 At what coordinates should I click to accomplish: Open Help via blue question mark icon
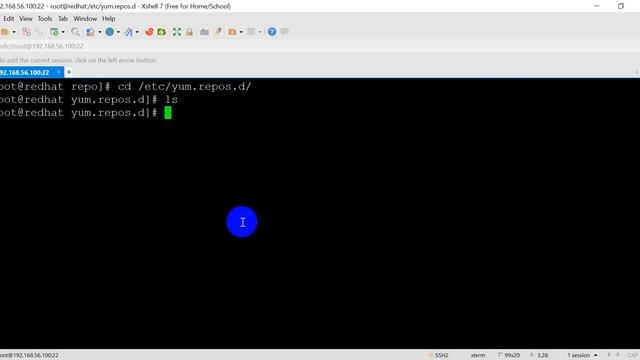pyautogui.click(x=272, y=32)
